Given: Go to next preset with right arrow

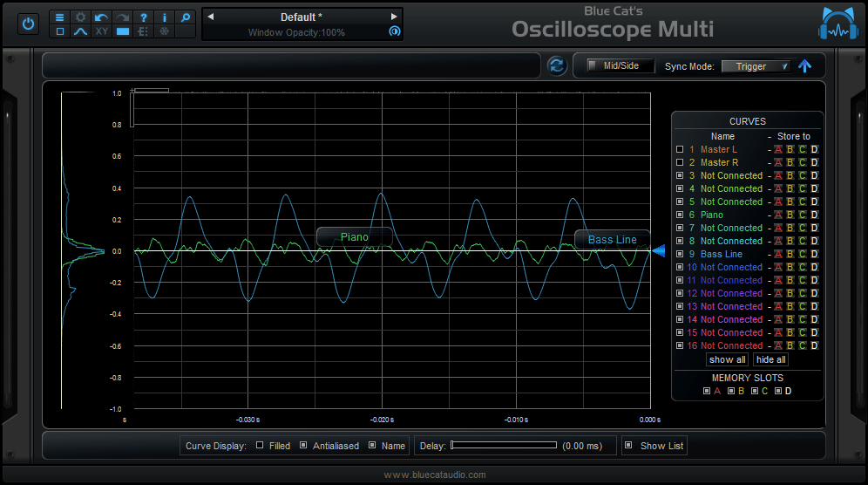Looking at the screenshot, I should click(x=394, y=17).
